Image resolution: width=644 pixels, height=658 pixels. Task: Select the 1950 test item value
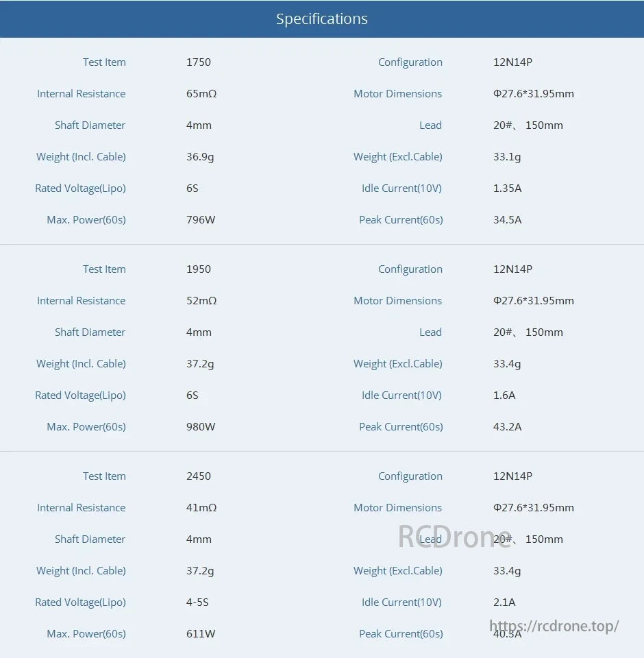pyautogui.click(x=199, y=269)
